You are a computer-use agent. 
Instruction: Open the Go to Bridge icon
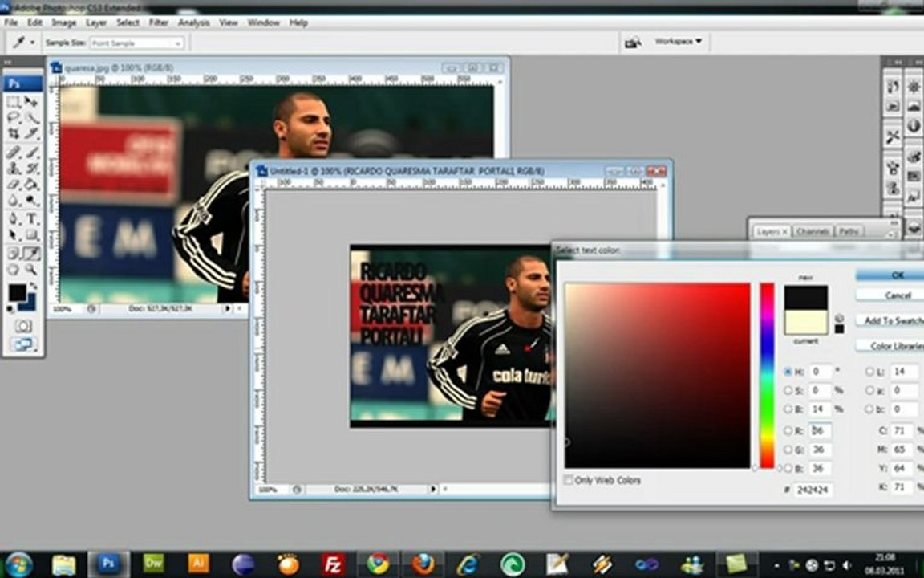633,42
